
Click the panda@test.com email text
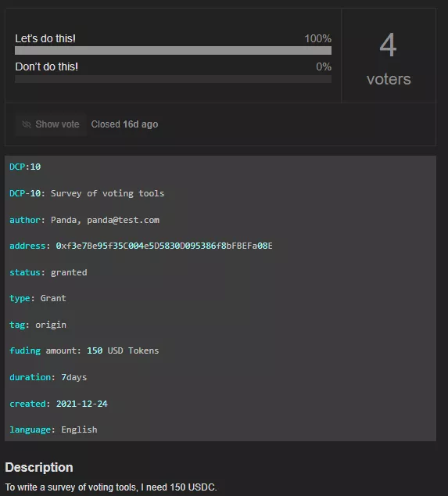pos(123,220)
